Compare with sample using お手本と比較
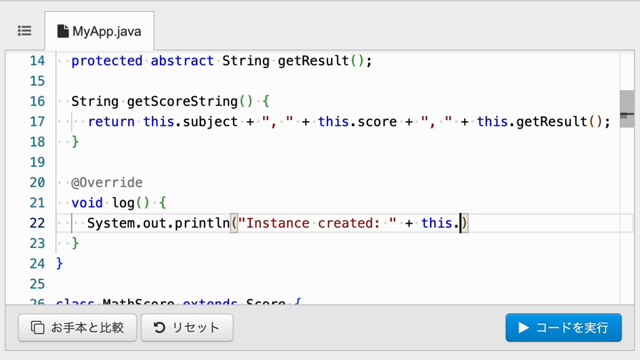 tap(78, 327)
